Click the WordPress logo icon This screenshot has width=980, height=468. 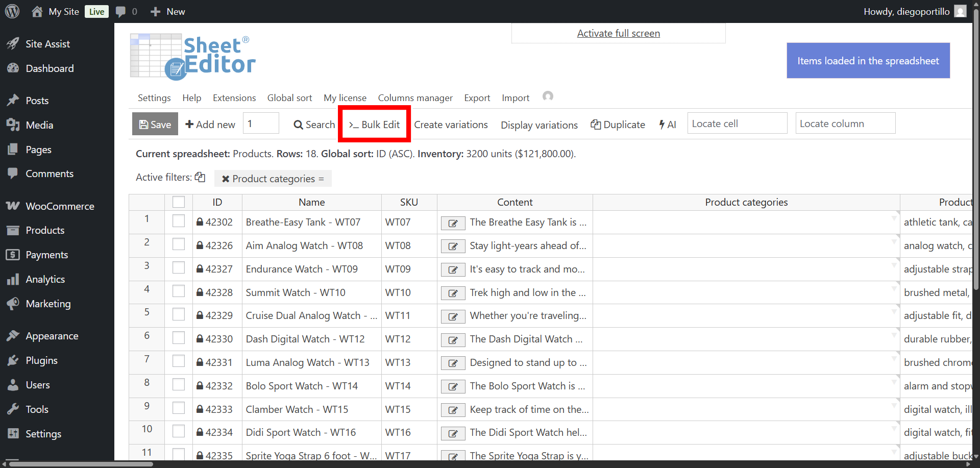pyautogui.click(x=12, y=11)
